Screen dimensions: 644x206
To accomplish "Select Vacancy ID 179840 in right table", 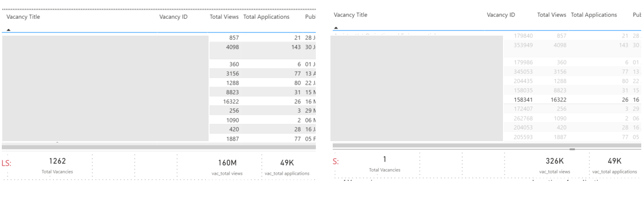I will 523,36.
